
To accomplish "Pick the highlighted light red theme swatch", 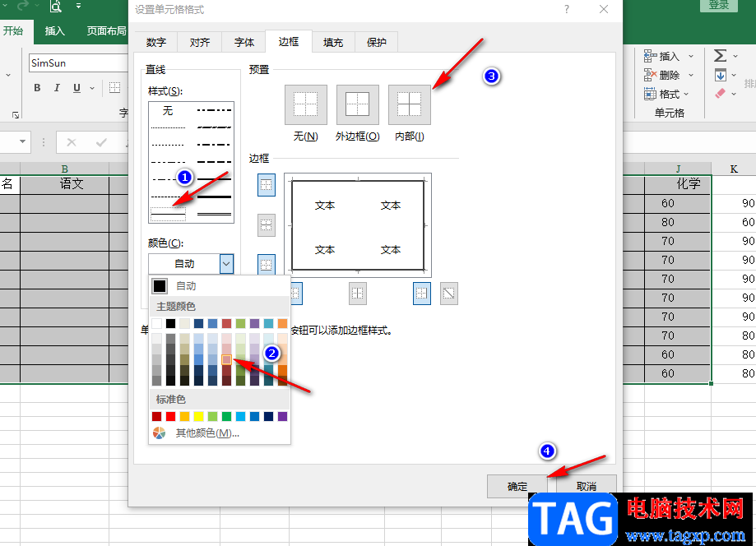I will [226, 359].
